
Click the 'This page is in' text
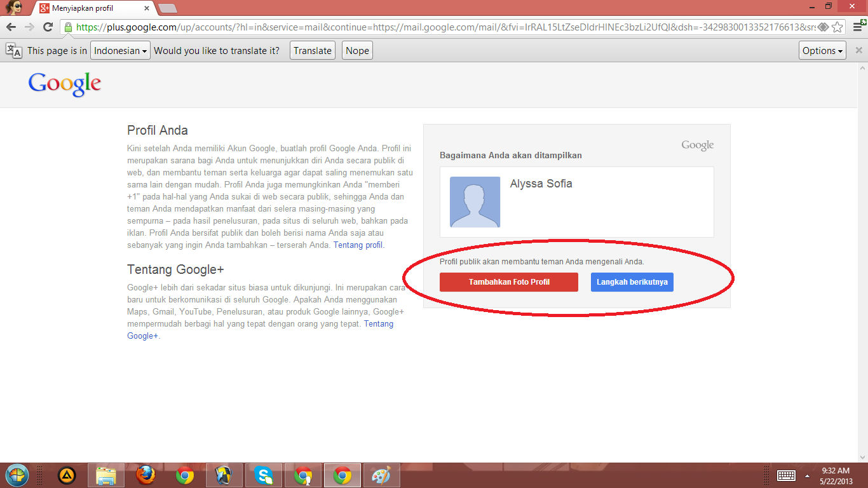click(x=57, y=51)
